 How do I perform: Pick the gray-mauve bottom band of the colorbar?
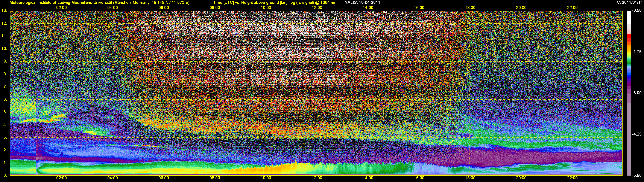coord(629,139)
